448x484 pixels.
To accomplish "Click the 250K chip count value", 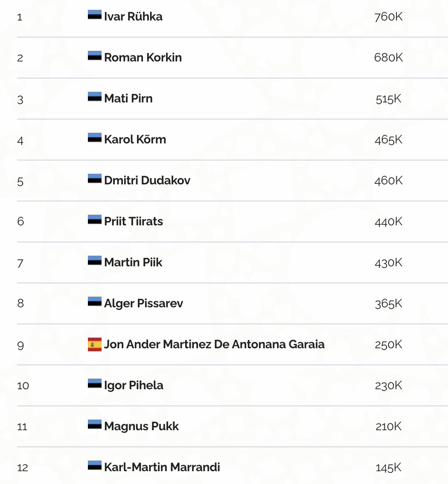I will click(x=388, y=345).
